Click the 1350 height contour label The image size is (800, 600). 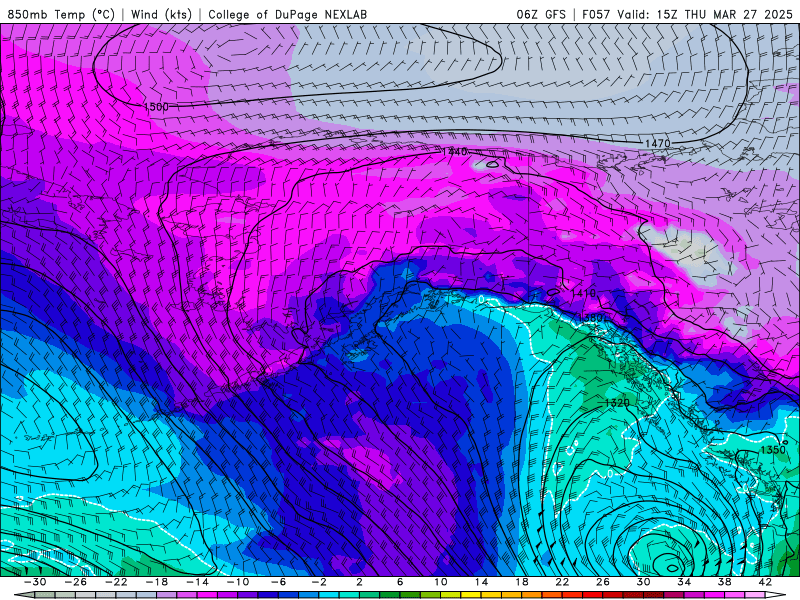click(772, 450)
